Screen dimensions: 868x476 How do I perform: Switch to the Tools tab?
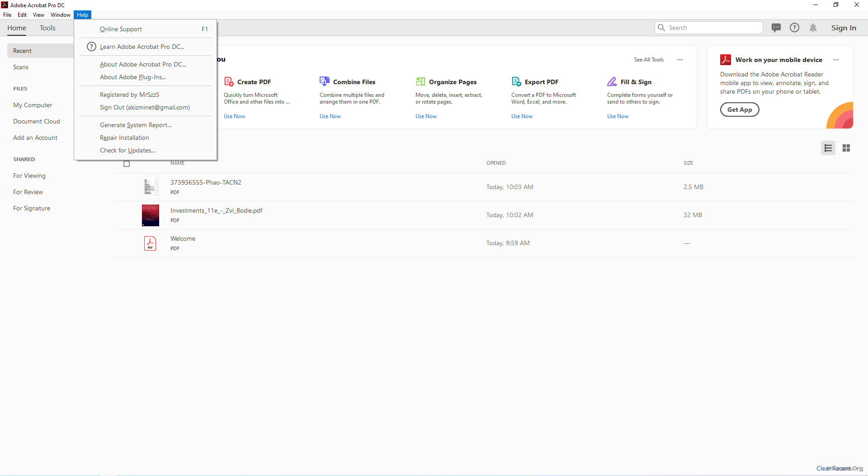[x=47, y=28]
